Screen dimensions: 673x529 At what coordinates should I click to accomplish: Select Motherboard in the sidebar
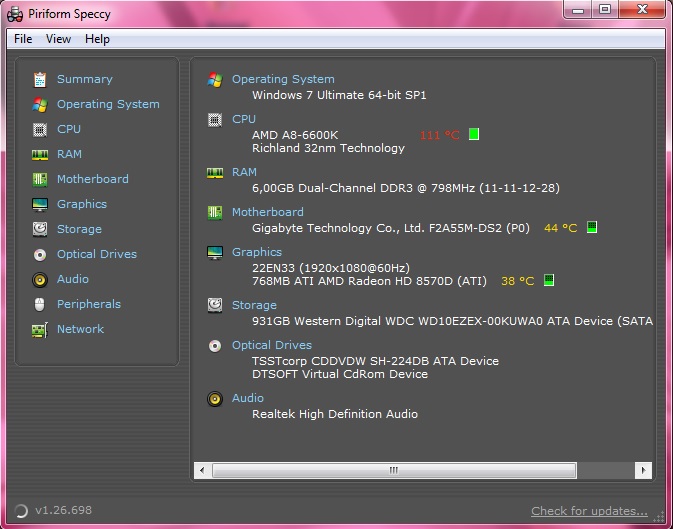(93, 179)
